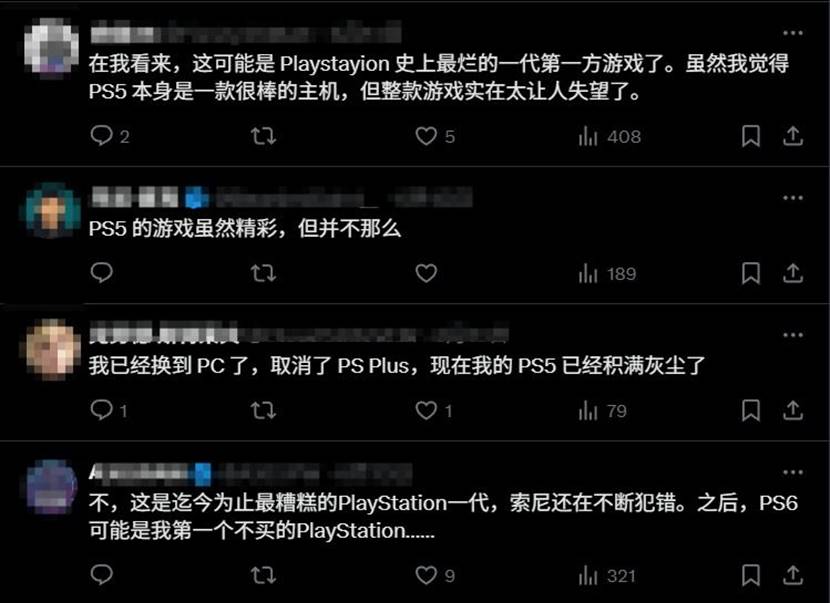Image resolution: width=830 pixels, height=603 pixels.
Task: Open the blurred avatar of the first tweet author
Action: coord(51,47)
